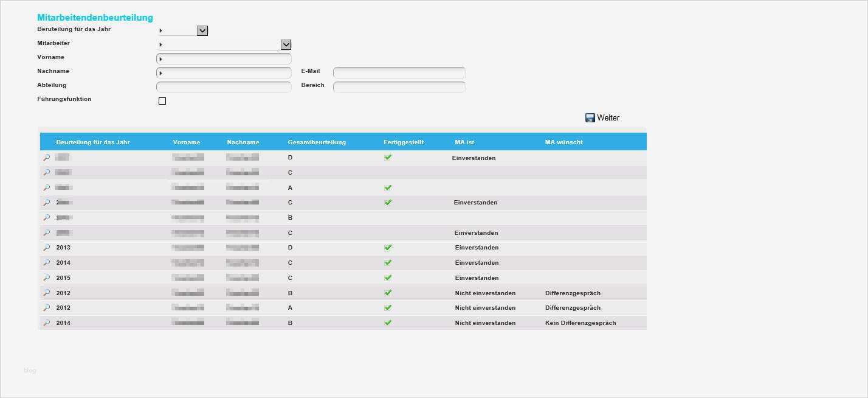Click rating B in Kein Differenzgespräch row
This screenshot has height=398, width=868.
point(290,323)
